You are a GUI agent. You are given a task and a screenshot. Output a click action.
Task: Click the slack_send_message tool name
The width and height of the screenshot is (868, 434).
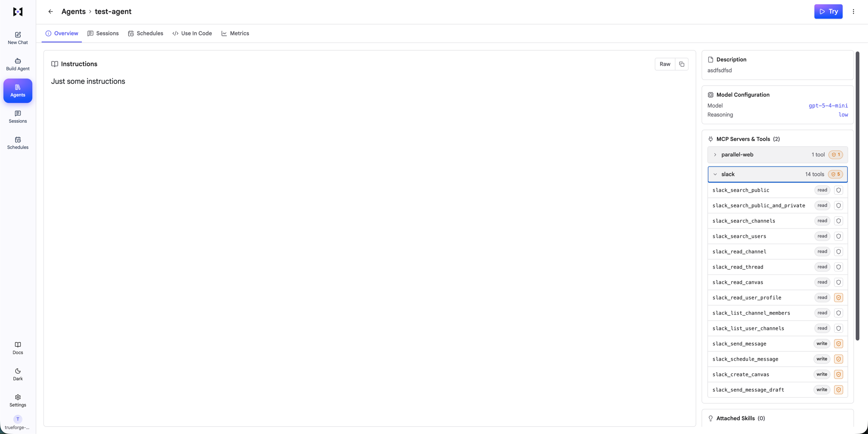[739, 344]
